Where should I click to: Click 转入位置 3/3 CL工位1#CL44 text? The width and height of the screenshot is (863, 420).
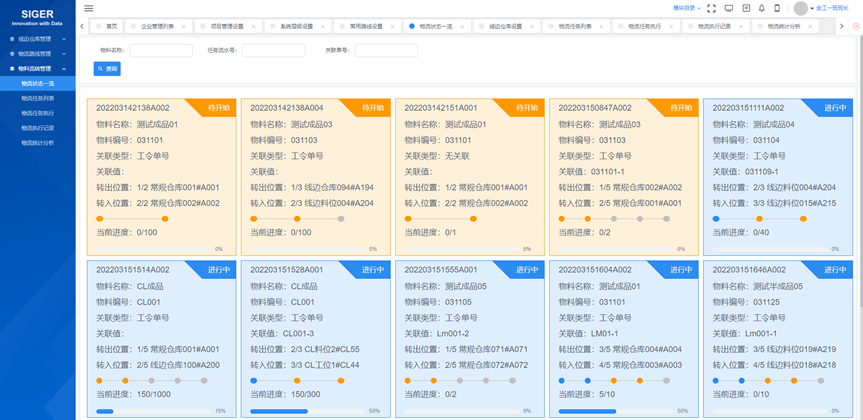305,365
